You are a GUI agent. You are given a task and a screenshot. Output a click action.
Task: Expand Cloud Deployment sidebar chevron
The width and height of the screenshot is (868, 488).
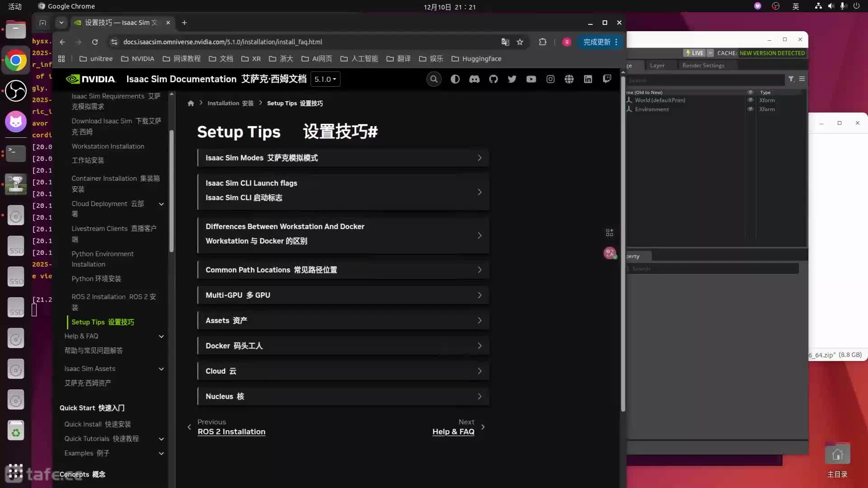coord(161,204)
